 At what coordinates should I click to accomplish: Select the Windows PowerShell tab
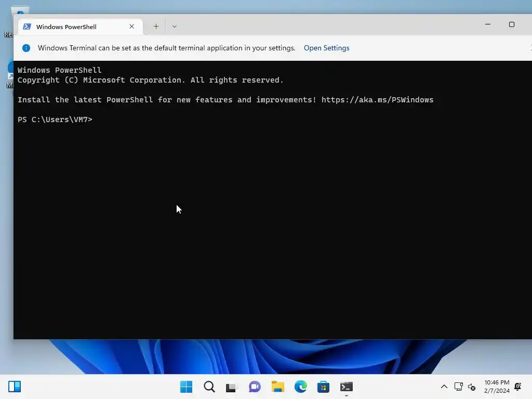[x=81, y=27]
